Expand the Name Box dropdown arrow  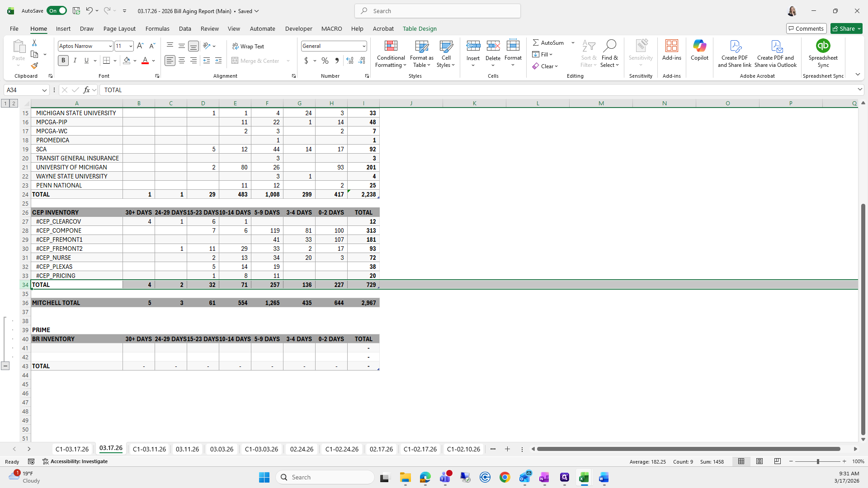coord(44,90)
